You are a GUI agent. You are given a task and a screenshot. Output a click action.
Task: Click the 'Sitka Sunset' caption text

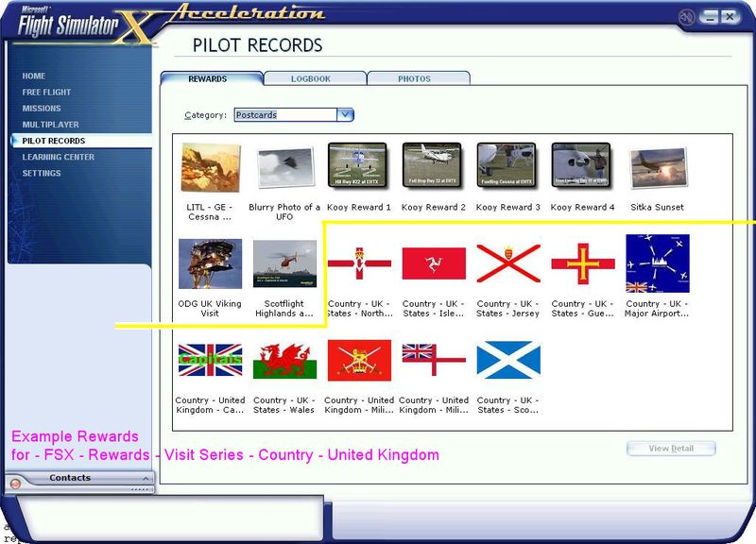(x=657, y=207)
